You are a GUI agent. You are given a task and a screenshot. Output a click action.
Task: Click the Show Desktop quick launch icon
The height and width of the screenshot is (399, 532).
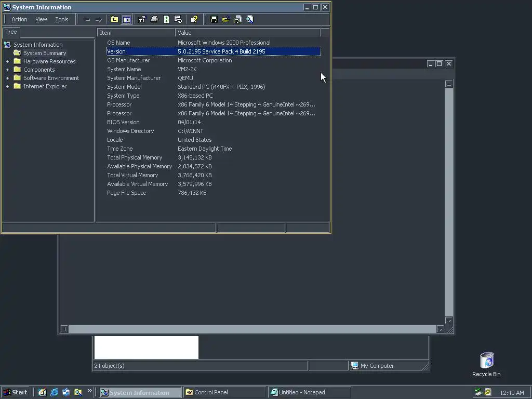[x=42, y=392]
